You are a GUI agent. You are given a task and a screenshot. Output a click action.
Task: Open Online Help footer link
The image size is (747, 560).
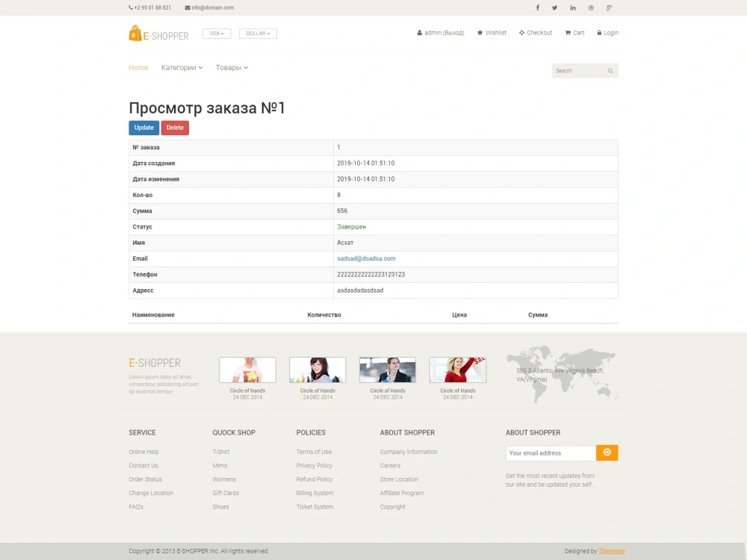(144, 452)
